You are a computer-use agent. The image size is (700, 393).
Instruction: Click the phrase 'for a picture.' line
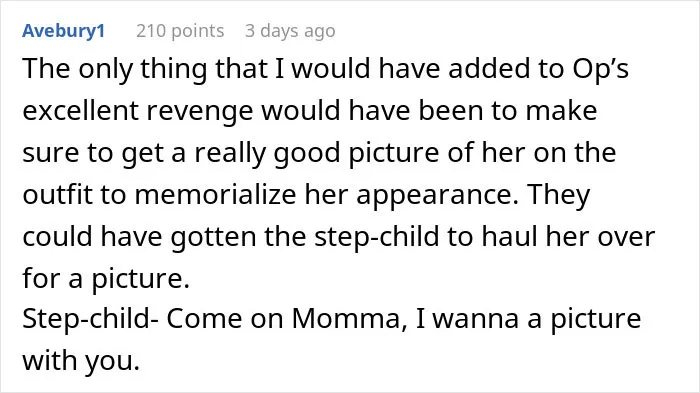(x=106, y=279)
